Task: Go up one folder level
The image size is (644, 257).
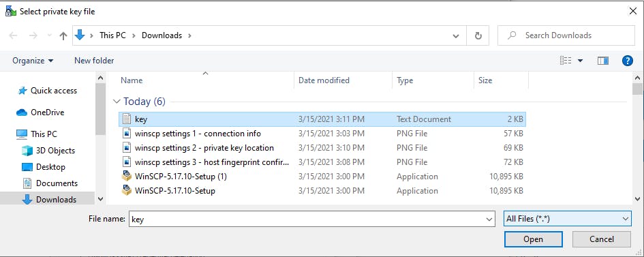Action: click(63, 35)
